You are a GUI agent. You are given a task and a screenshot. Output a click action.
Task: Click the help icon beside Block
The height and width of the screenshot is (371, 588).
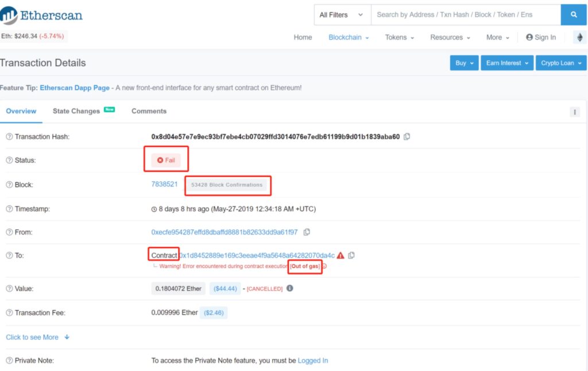tap(9, 184)
